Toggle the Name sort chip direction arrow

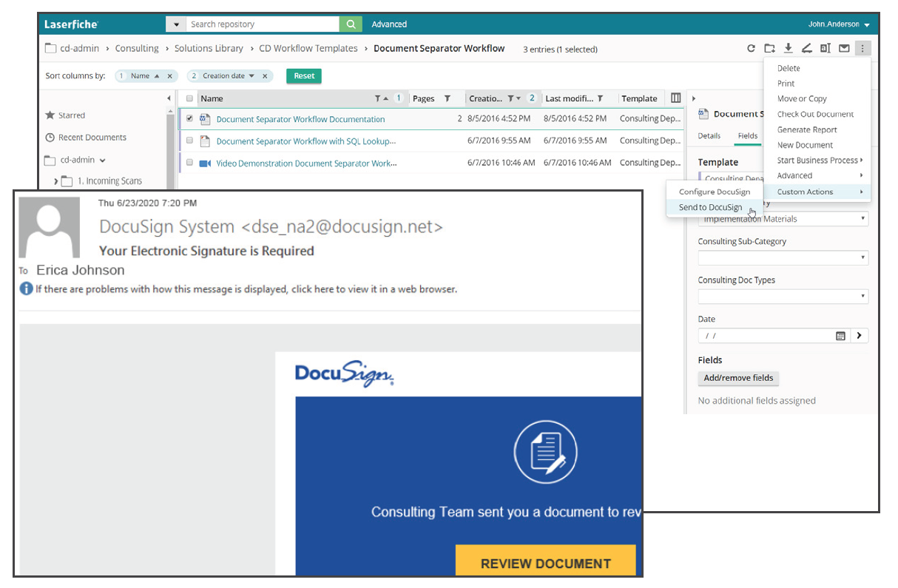click(156, 76)
